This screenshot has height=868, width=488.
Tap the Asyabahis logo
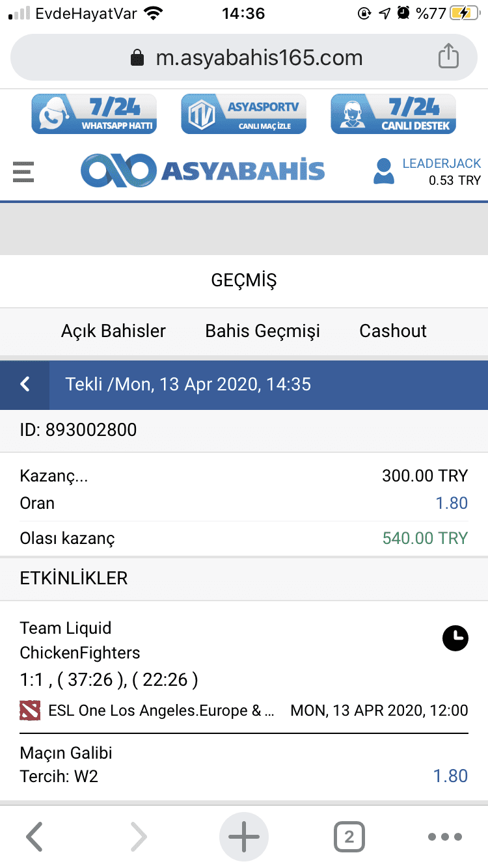[202, 170]
